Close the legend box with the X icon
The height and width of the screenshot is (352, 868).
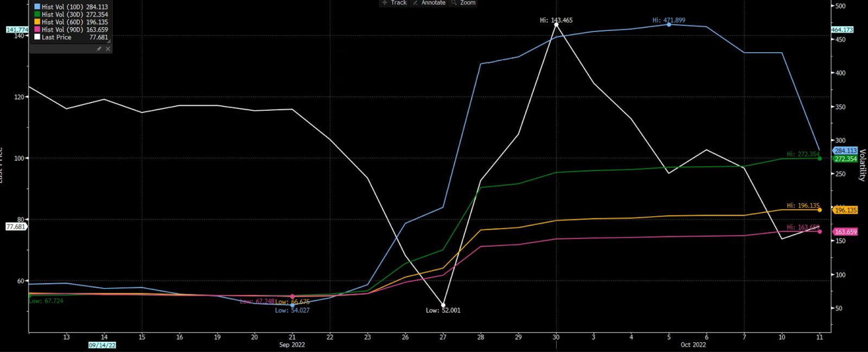[x=108, y=49]
